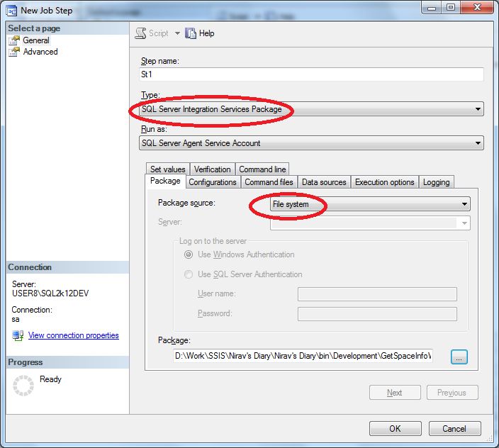Click the package browse ellipsis button
Image resolution: width=499 pixels, height=448 pixels.
click(x=459, y=357)
